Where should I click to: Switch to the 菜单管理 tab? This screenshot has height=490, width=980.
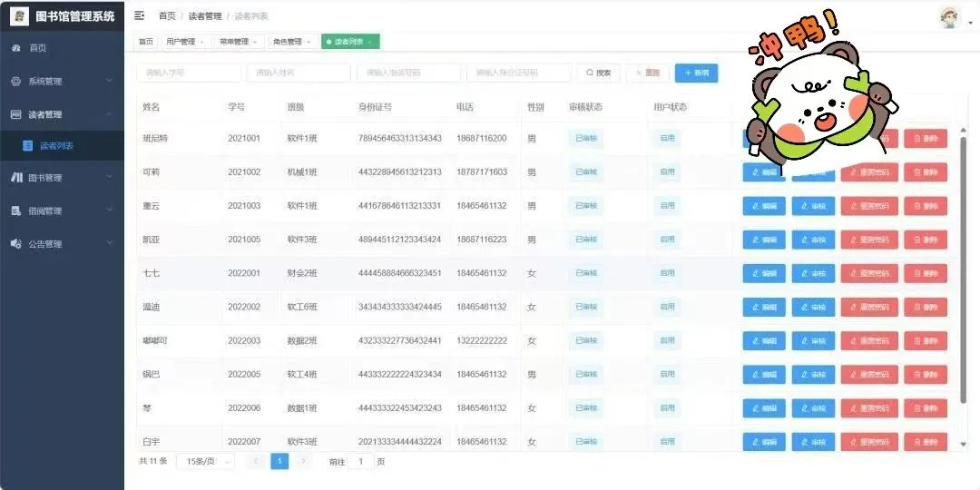click(x=238, y=42)
